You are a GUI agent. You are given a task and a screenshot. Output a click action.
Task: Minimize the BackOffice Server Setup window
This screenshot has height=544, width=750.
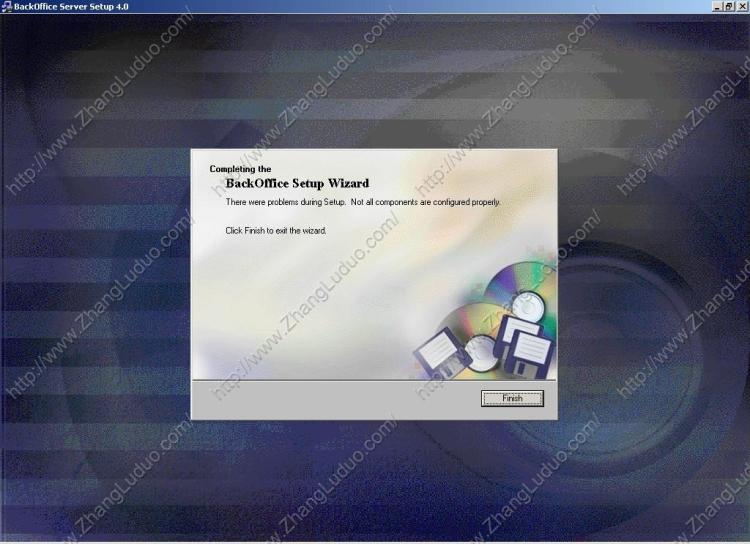[717, 6]
